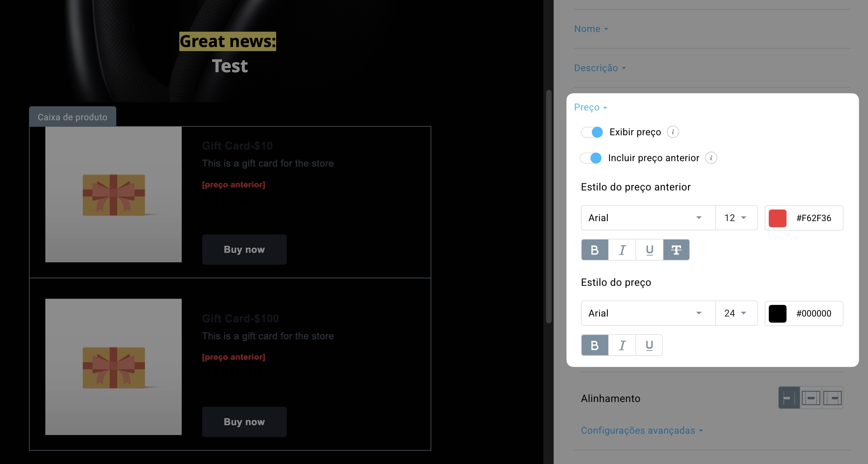868x464 pixels.
Task: Select right alignment icon
Action: pyautogui.click(x=832, y=398)
